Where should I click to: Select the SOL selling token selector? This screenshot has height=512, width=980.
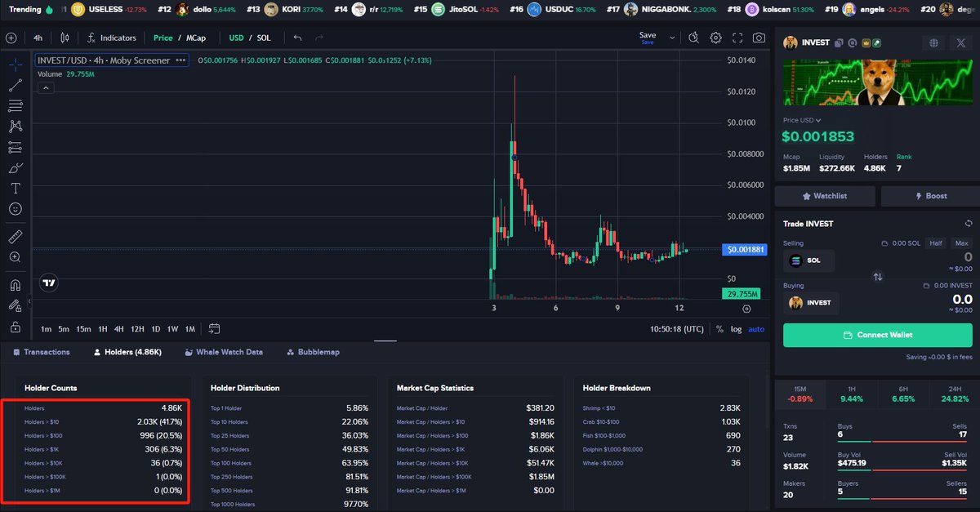(810, 260)
